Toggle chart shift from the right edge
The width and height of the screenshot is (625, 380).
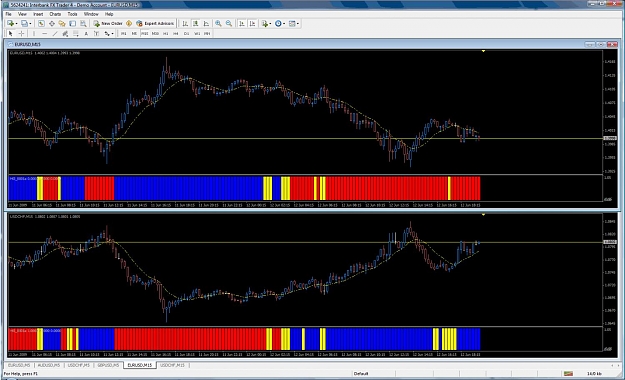252,24
